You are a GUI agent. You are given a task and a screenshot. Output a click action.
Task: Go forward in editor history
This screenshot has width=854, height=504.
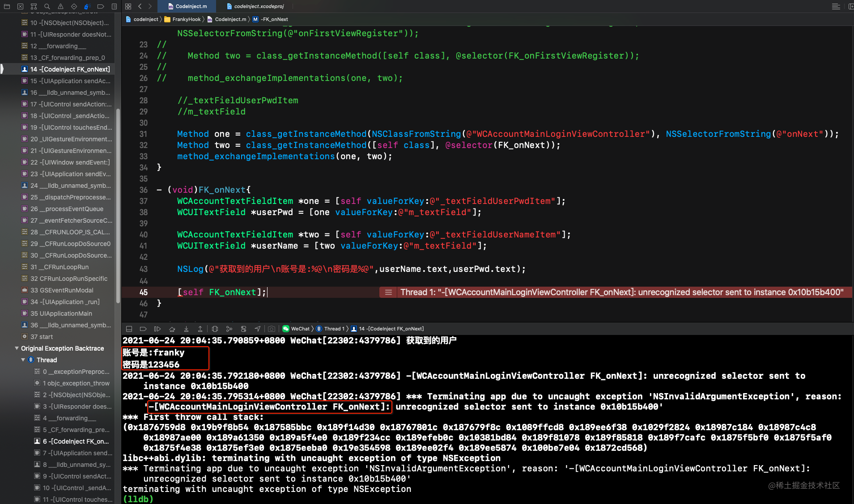point(150,6)
